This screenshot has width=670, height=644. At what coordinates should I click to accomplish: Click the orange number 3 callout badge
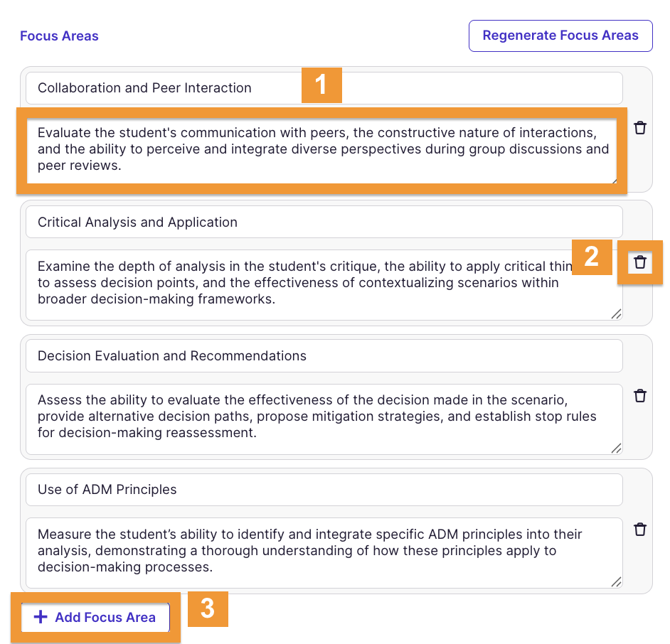(208, 609)
